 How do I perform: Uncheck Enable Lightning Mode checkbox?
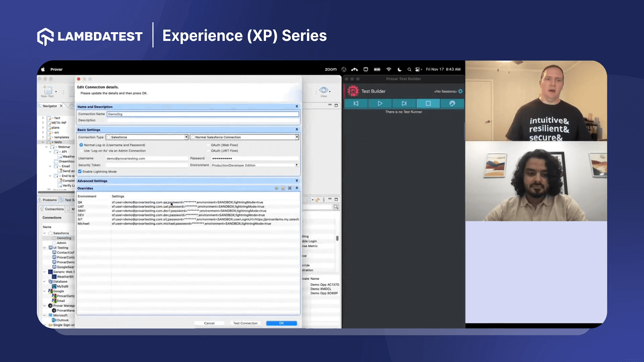80,171
